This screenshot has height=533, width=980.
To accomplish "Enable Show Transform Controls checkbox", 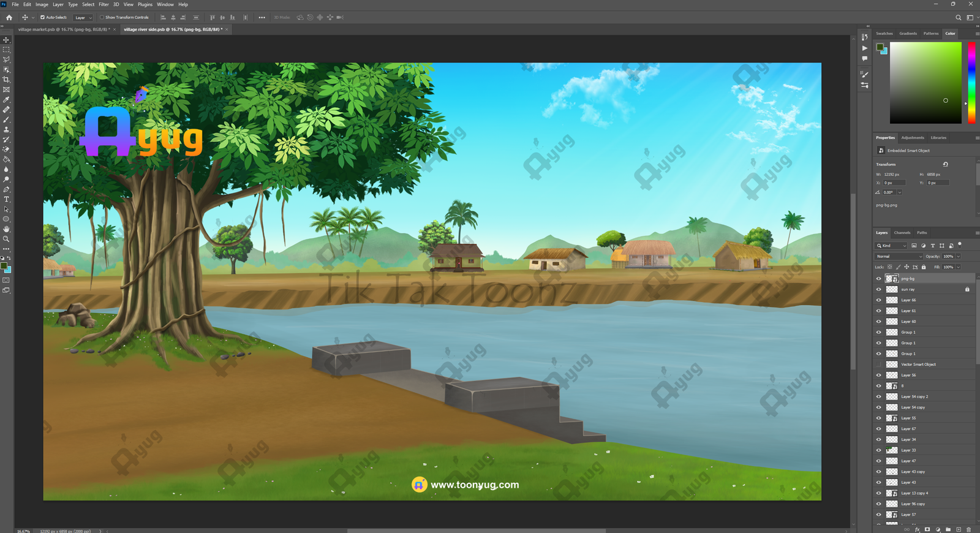I will pos(102,18).
